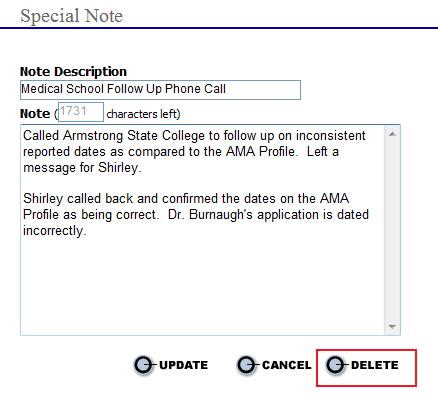Click the DELETE button label
The width and height of the screenshot is (438, 402).
[375, 365]
